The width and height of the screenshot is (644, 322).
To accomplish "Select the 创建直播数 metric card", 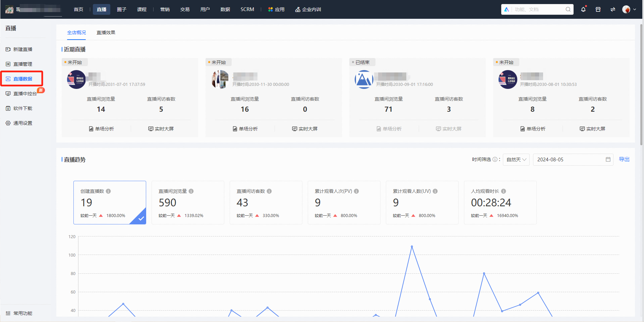I will tap(110, 203).
